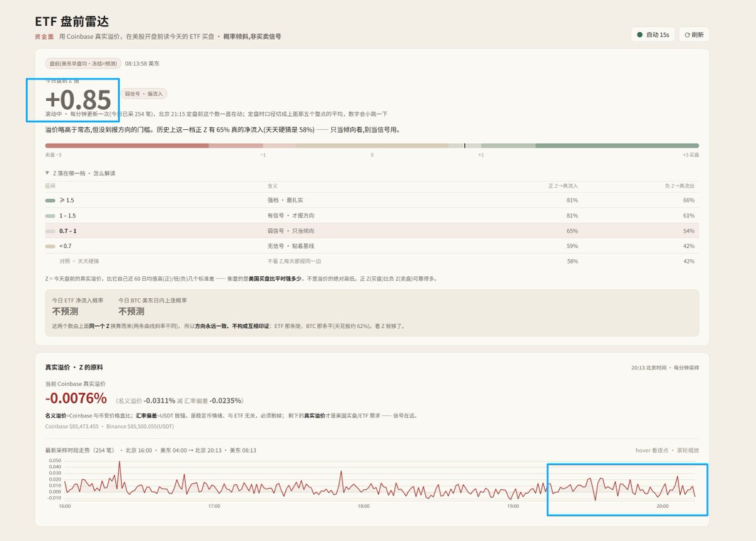
Task: Click the 名义溢价 -0.0311% figure
Action: (146, 400)
